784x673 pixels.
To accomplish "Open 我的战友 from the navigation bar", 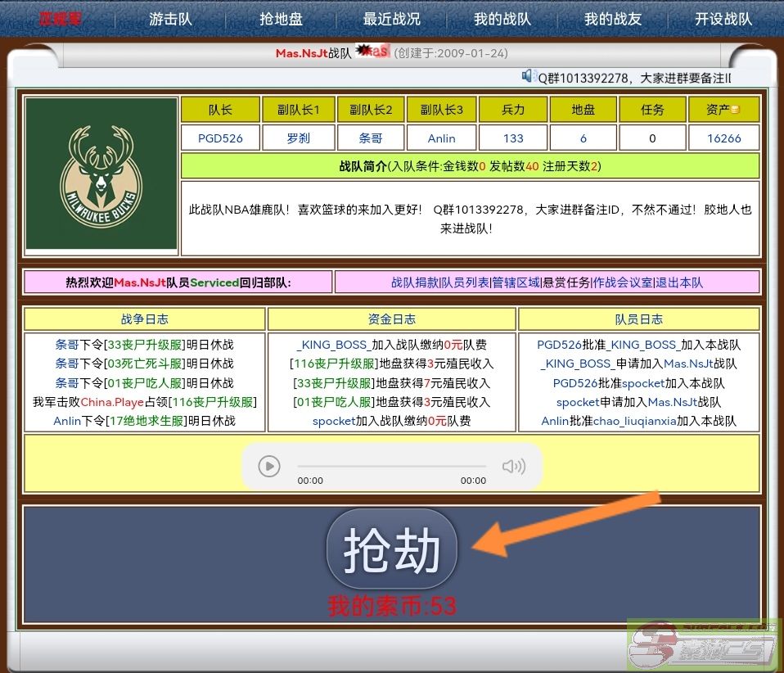I will [x=612, y=18].
